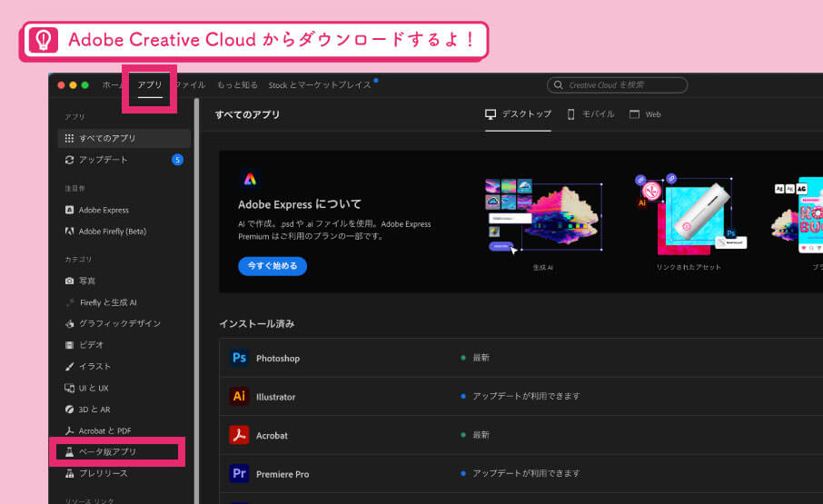Click the refresh icon beside アップデート
This screenshot has height=504, width=823.
pyautogui.click(x=69, y=160)
